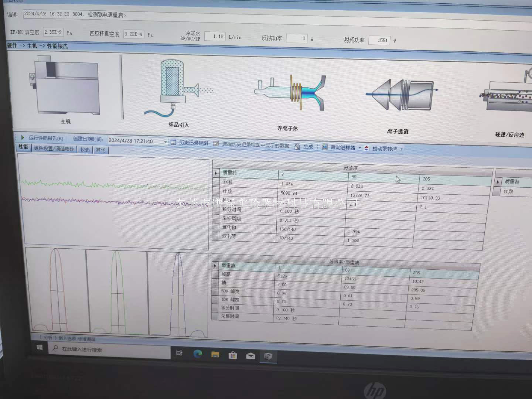Click the 生成 generate report icon
The image size is (532, 399).
click(x=297, y=147)
